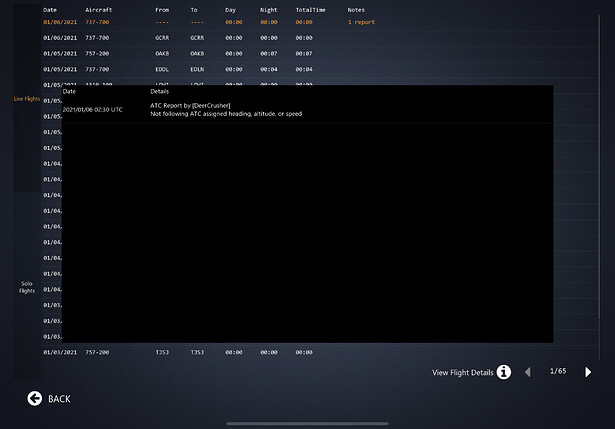Click the Aircraft column header

coord(98,10)
